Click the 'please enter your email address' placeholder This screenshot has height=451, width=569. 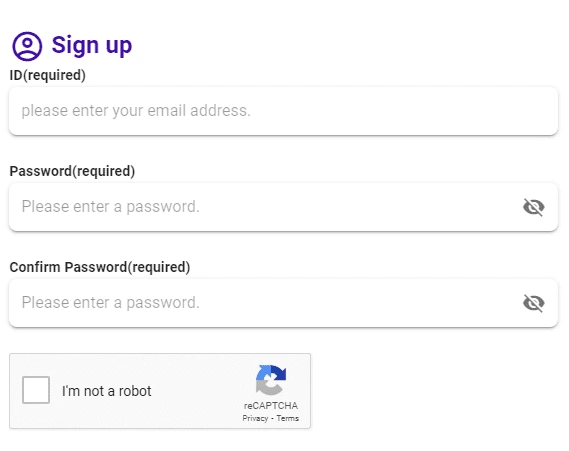pyautogui.click(x=136, y=111)
